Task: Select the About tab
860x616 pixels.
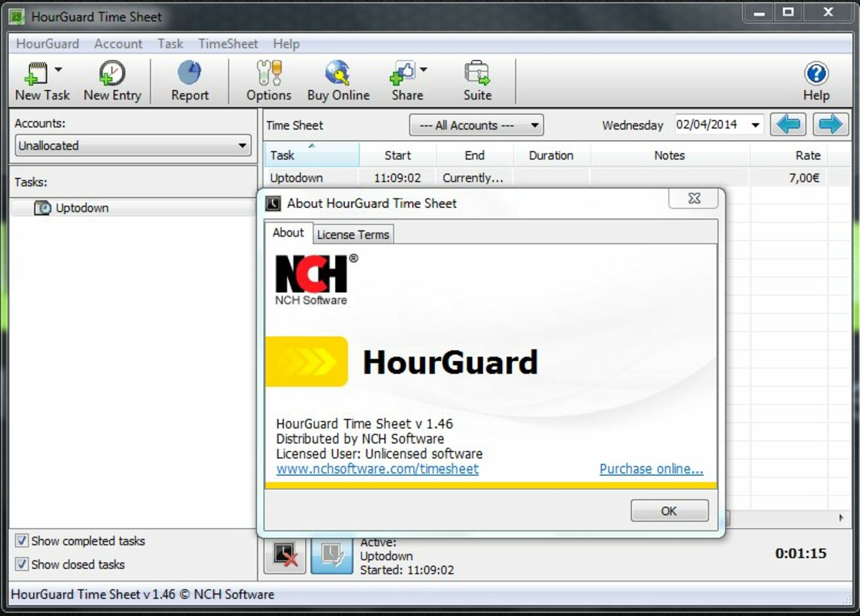Action: pyautogui.click(x=289, y=233)
